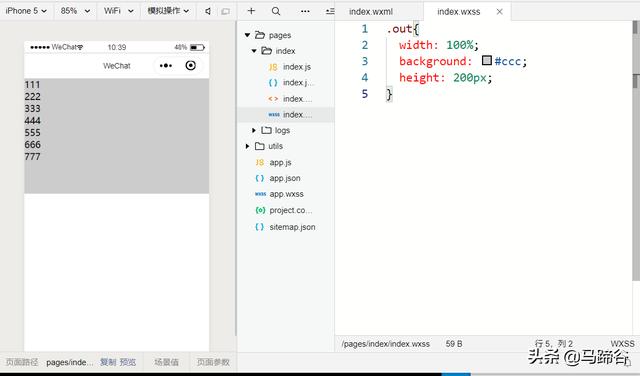Open the index.json file with braces icon
640x376 pixels.
[x=291, y=83]
